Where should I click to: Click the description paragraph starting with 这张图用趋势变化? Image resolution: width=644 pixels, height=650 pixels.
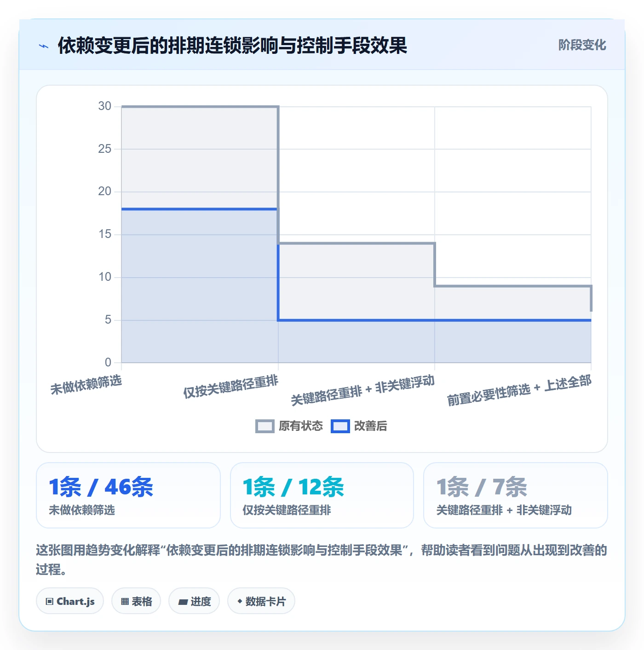pos(322,560)
